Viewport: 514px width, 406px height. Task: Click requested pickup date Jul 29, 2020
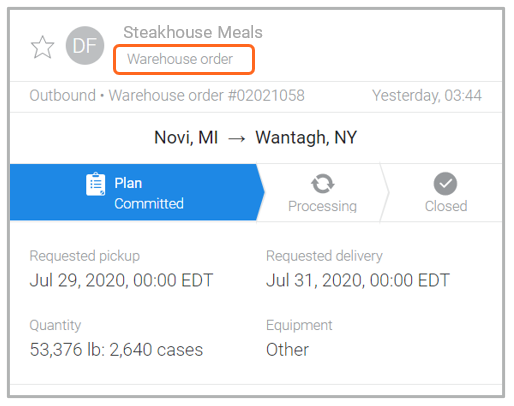[121, 280]
